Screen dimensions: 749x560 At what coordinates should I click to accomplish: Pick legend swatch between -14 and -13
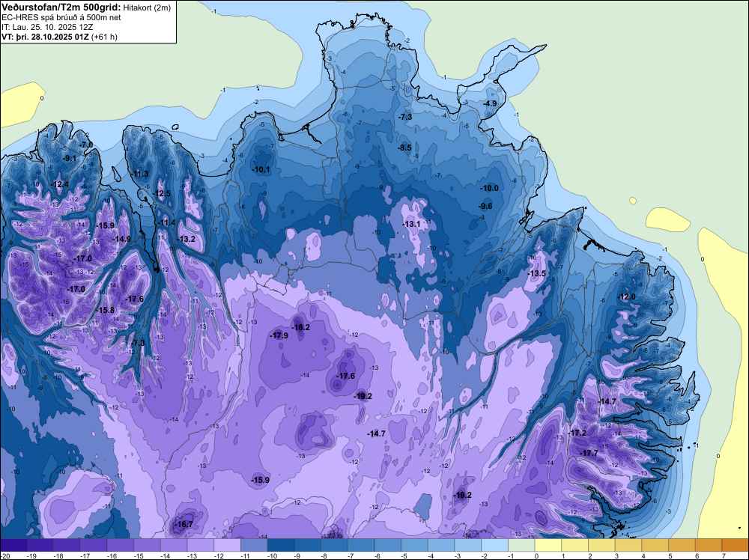[174, 545]
